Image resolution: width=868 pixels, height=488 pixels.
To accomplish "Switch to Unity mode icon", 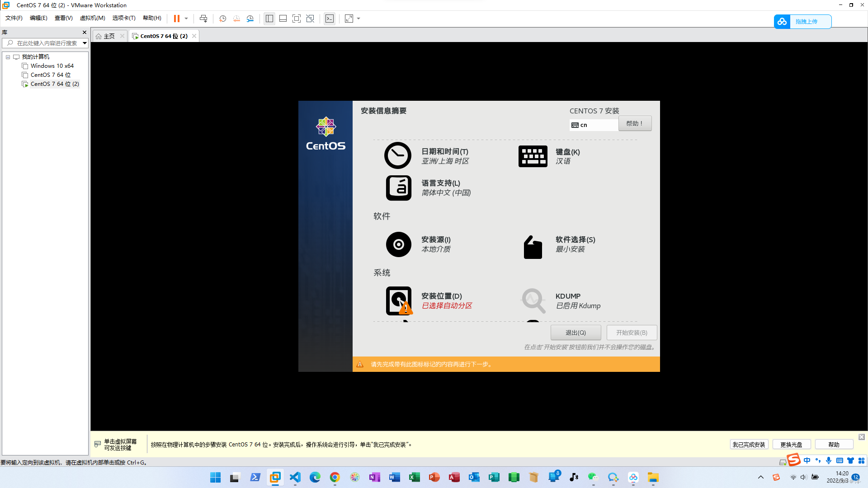I will (x=310, y=19).
